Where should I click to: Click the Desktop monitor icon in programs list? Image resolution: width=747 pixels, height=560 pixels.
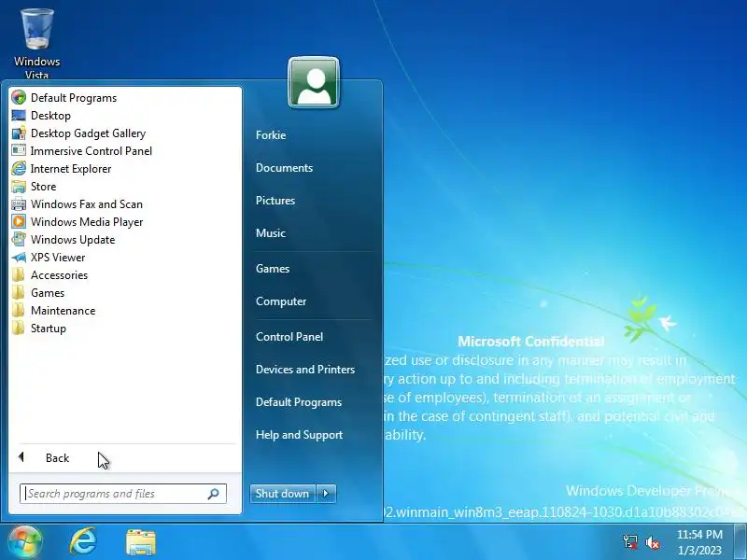pos(19,115)
